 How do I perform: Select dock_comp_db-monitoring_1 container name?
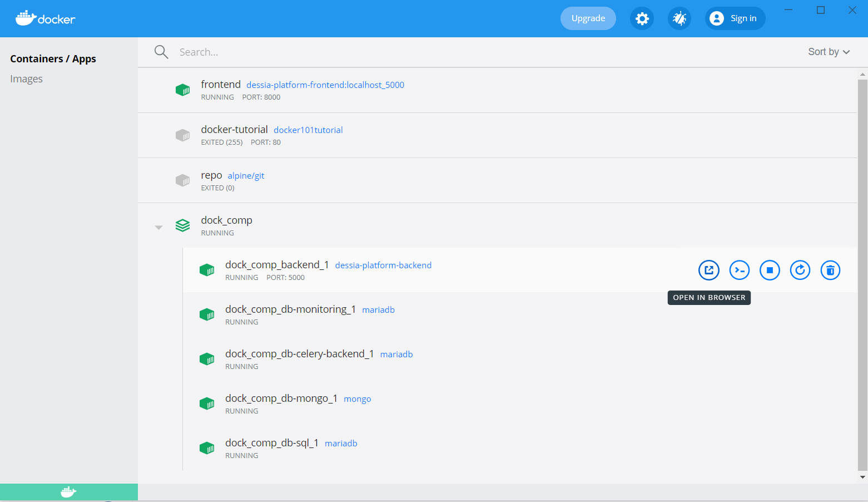coord(290,309)
